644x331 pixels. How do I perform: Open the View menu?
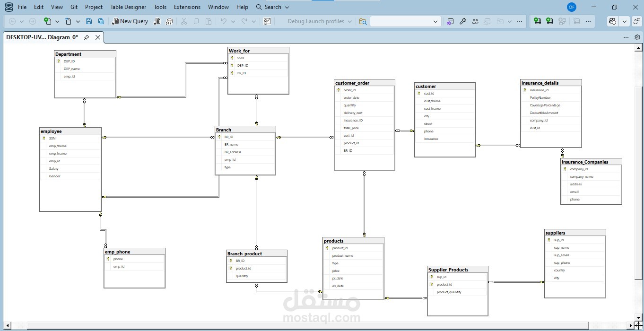57,7
